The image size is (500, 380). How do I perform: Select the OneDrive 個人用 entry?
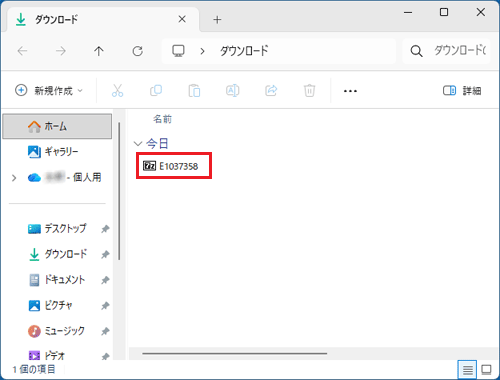(x=65, y=177)
